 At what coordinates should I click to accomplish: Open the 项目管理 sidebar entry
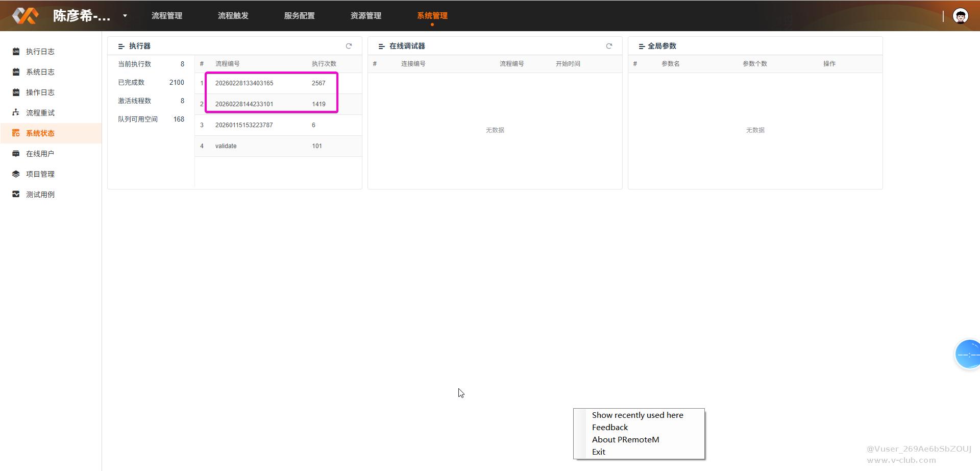40,174
